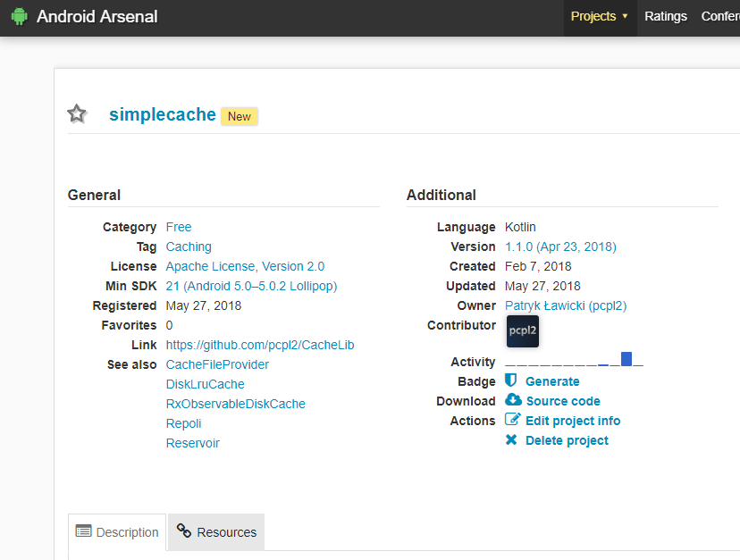Open the Apache License, Version 2.0 link
Screen dimensions: 740x560
click(x=245, y=266)
